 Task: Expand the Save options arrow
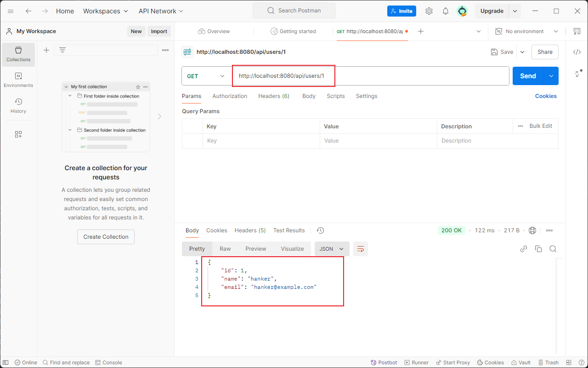tap(522, 52)
